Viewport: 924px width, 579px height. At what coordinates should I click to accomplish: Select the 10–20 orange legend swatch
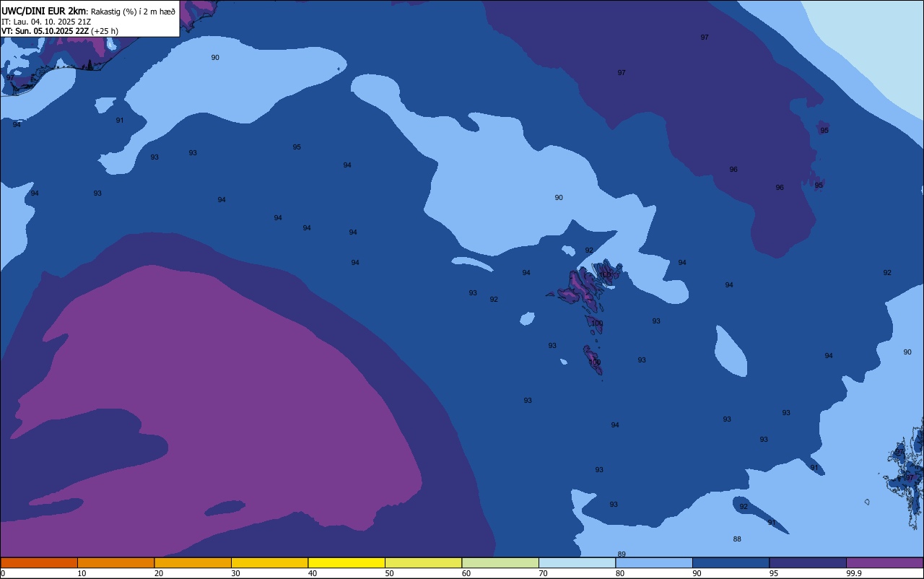[x=115, y=562]
